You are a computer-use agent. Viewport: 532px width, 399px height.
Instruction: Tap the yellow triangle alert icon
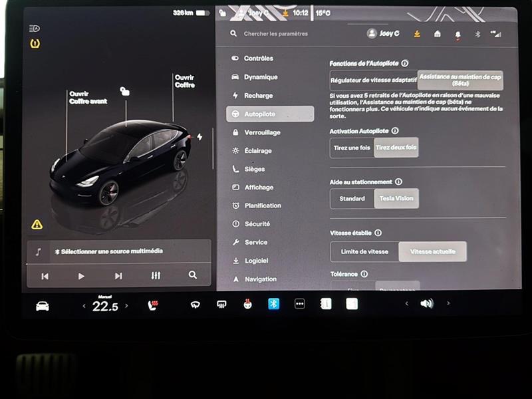pos(37,224)
